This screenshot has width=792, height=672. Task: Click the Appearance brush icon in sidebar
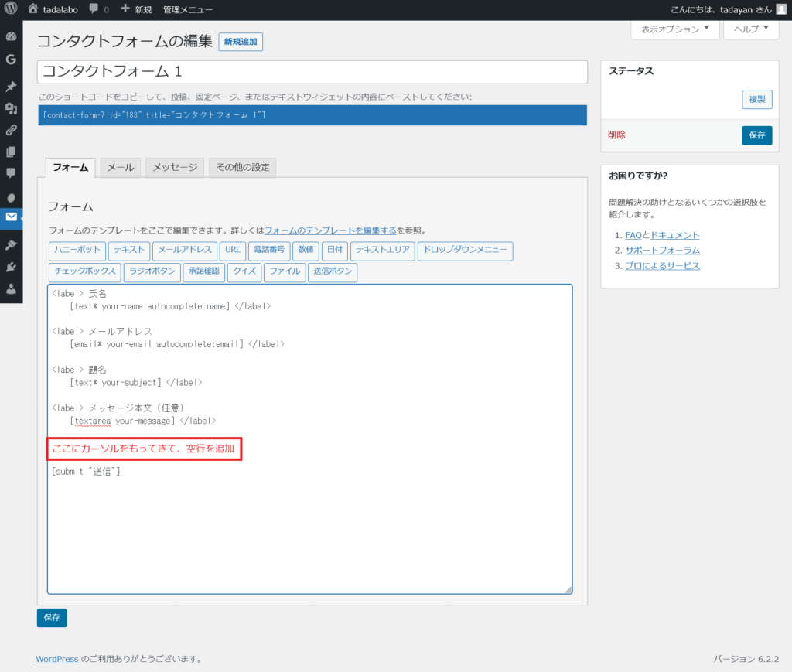click(11, 244)
